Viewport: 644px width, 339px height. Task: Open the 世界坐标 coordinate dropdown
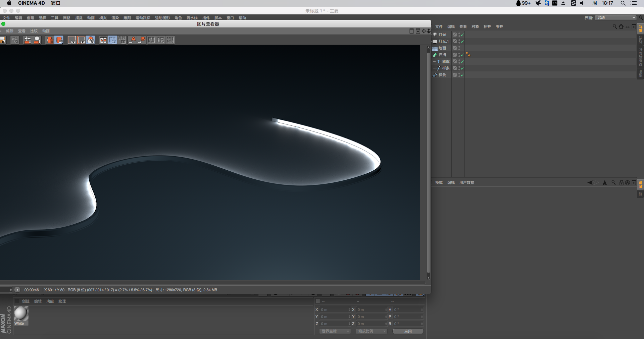pyautogui.click(x=335, y=331)
